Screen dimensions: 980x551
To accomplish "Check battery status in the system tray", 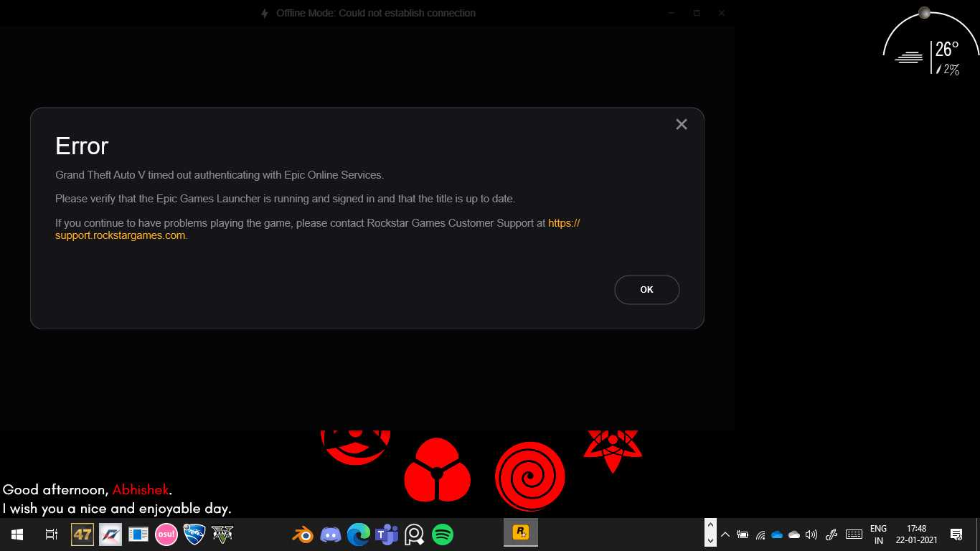I will 743,534.
